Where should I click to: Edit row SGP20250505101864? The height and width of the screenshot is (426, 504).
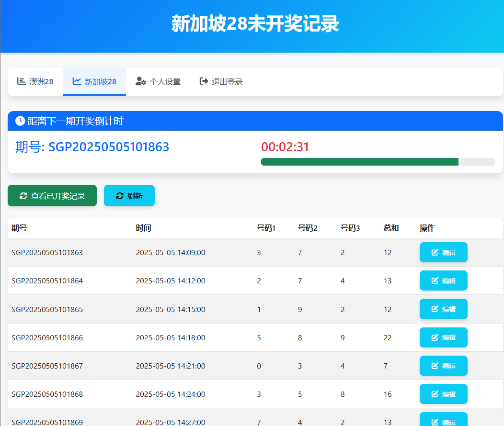click(x=443, y=280)
